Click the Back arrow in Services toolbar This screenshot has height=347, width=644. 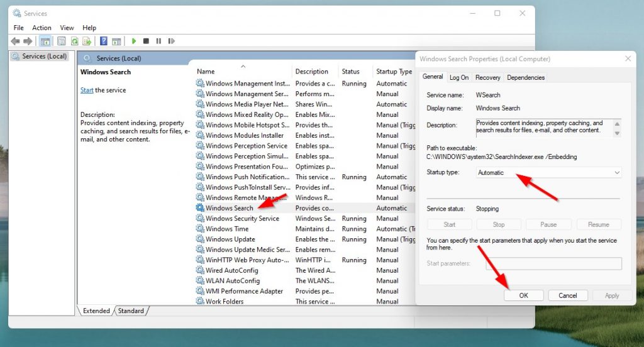pos(15,41)
